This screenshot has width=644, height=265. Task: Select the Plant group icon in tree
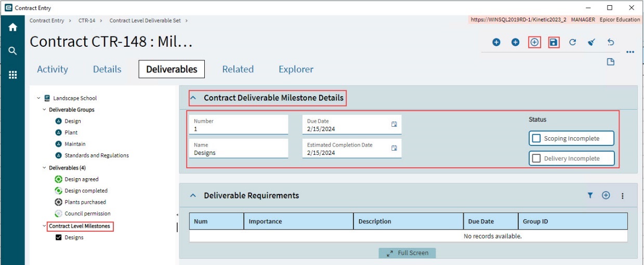pyautogui.click(x=59, y=132)
